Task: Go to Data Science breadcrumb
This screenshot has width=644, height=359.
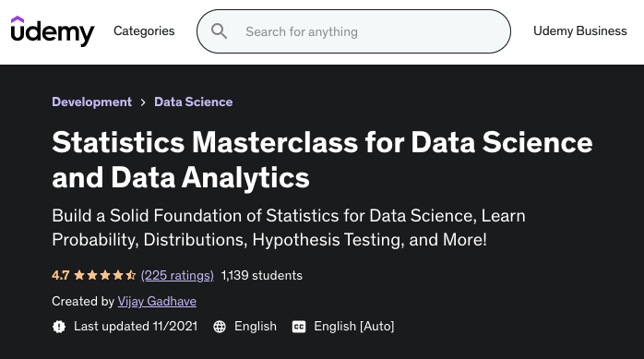Action: pos(194,102)
